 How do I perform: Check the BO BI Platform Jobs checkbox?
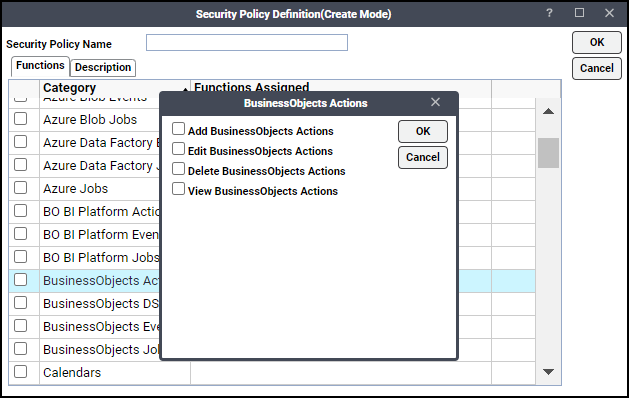tap(20, 257)
